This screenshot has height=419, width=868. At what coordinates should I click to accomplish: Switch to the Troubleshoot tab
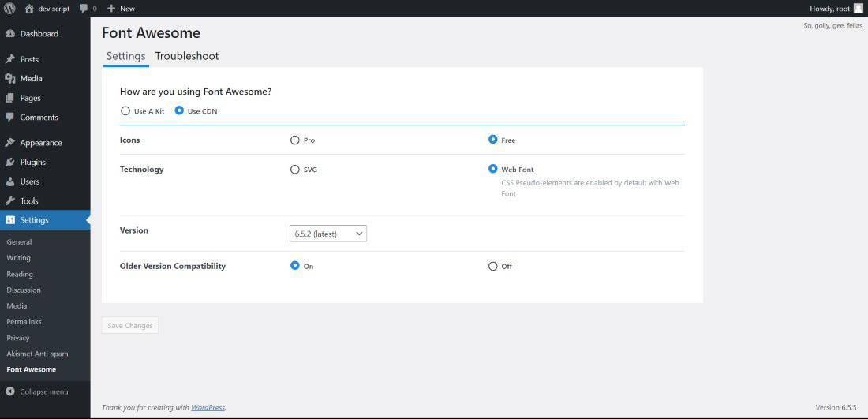[187, 56]
